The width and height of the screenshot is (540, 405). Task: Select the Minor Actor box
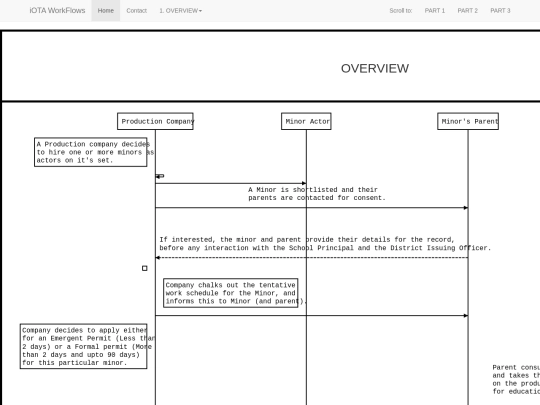(306, 121)
